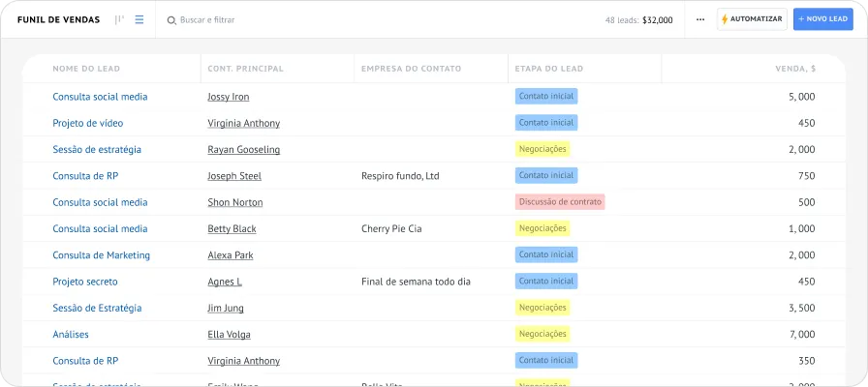
Task: Click sale value 750
Action: coord(807,176)
